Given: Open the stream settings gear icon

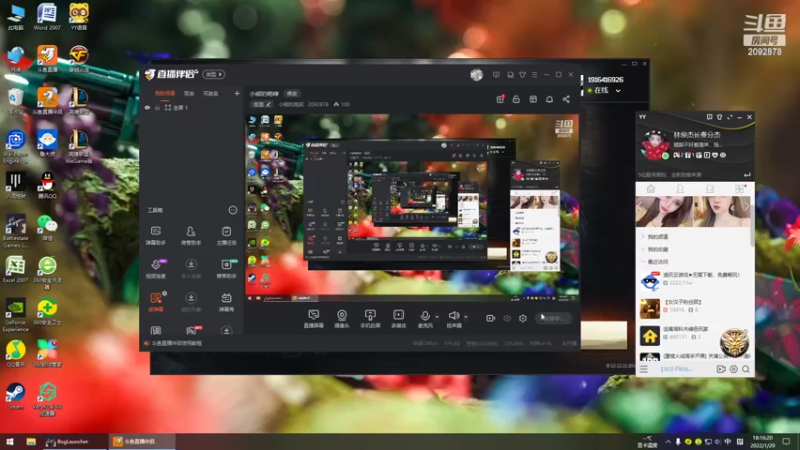Looking at the screenshot, I should 523,318.
